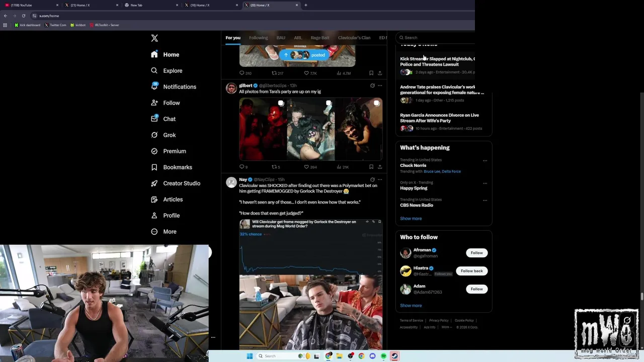Open options for CBS News Radio trend
Image resolution: width=644 pixels, height=362 pixels.
485,201
